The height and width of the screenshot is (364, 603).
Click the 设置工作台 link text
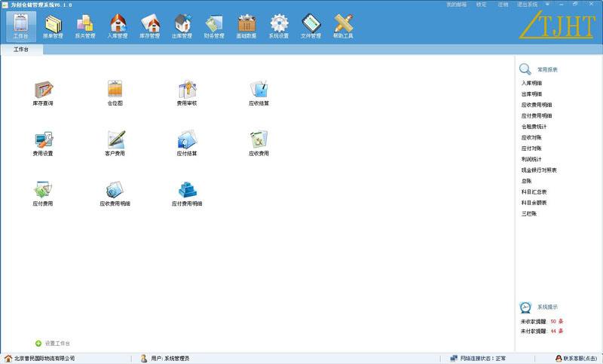[x=58, y=343]
